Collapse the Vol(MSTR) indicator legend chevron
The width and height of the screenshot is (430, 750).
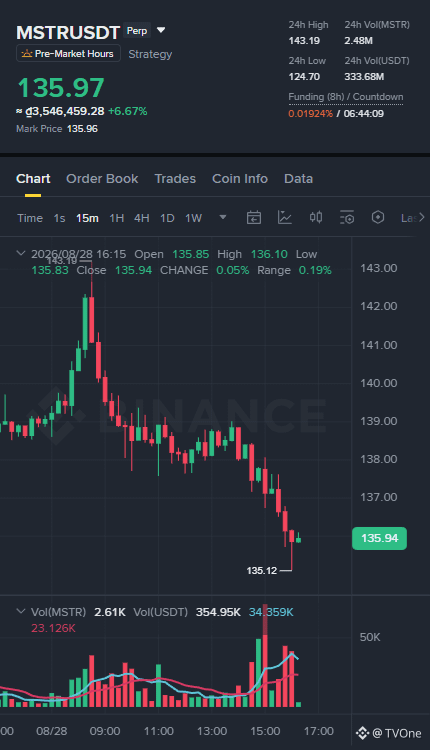click(x=21, y=611)
